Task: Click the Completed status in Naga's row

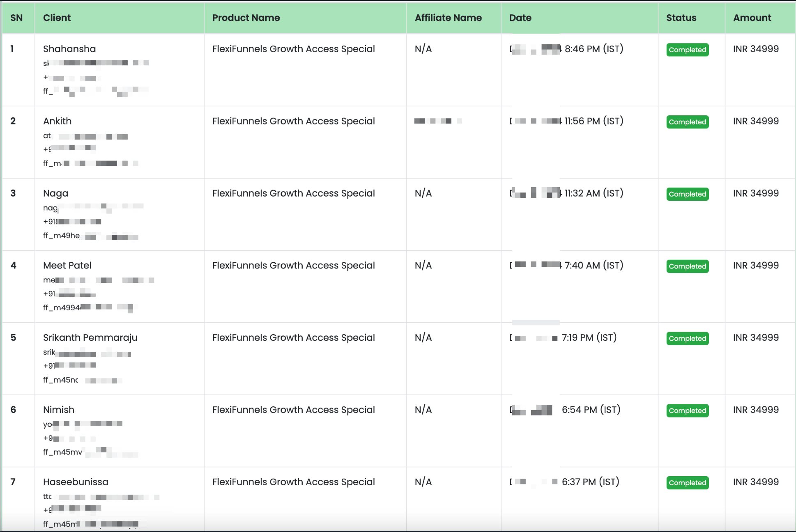Action: coord(687,194)
